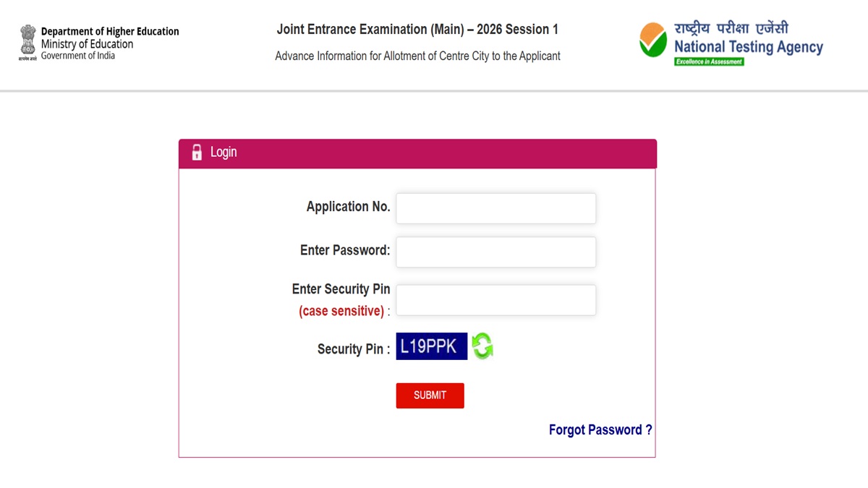This screenshot has width=868, height=488.
Task: Click the Government of India emblem
Action: coord(27,40)
